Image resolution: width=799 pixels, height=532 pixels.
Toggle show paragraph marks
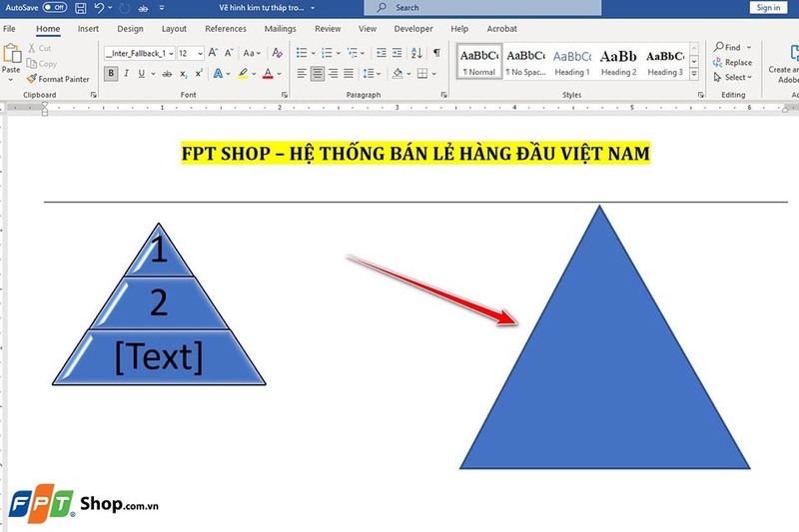(436, 53)
